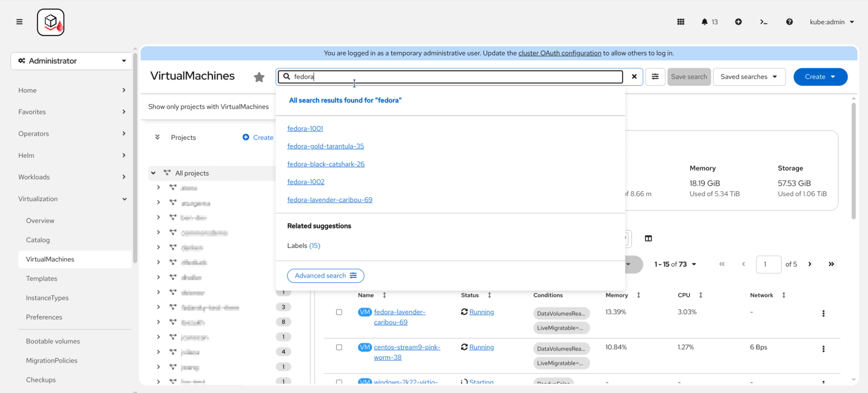This screenshot has width=868, height=393.
Task: Open the Saved searches dropdown
Action: tap(749, 77)
